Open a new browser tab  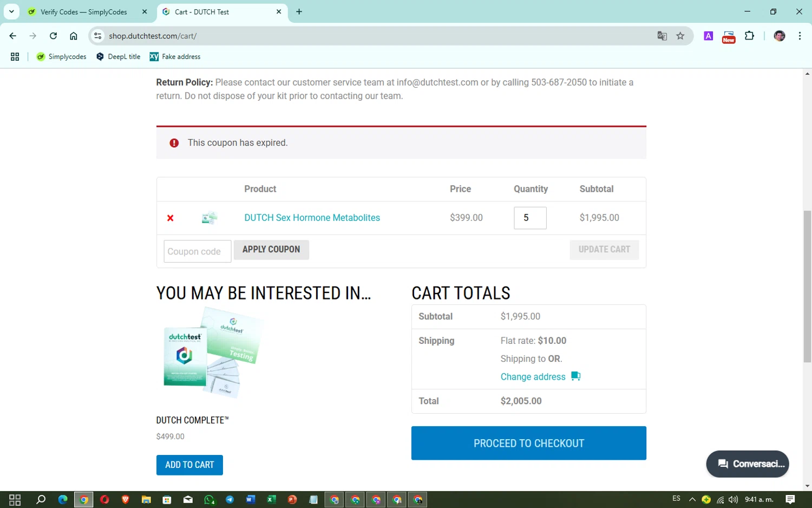coord(299,11)
